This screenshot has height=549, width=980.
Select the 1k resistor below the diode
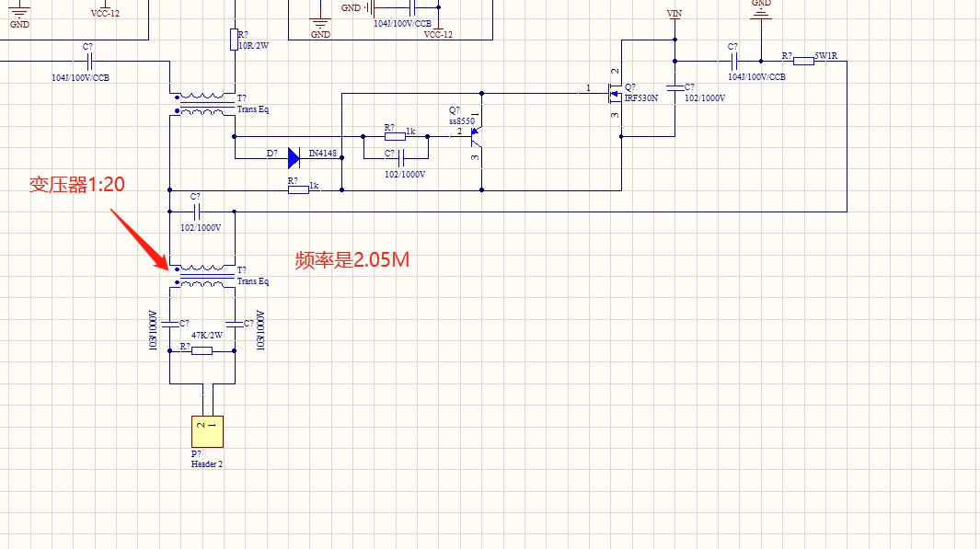(298, 190)
